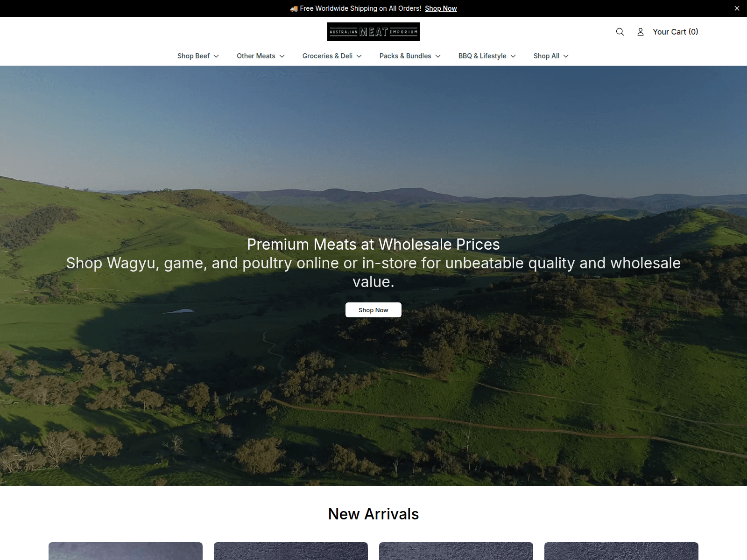The width and height of the screenshot is (747, 560).
Task: Expand the Packs & Bundles menu
Action: pos(410,56)
